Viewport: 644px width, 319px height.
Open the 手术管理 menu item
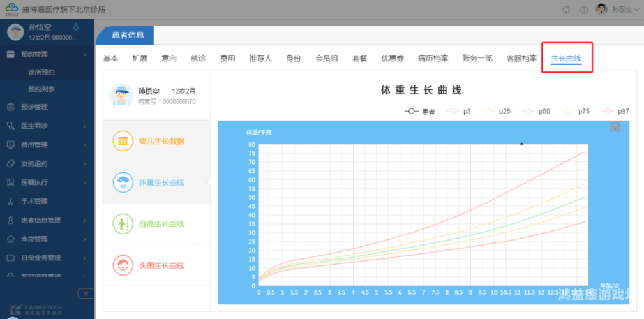[34, 202]
